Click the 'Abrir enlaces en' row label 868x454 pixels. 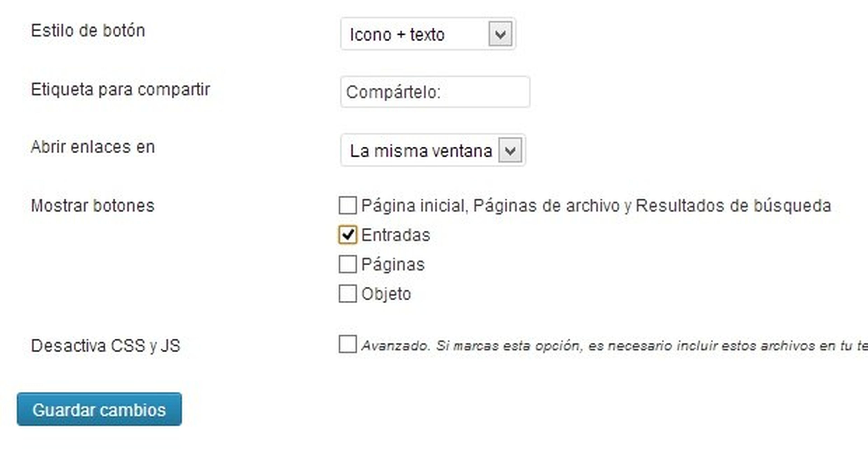pyautogui.click(x=93, y=147)
